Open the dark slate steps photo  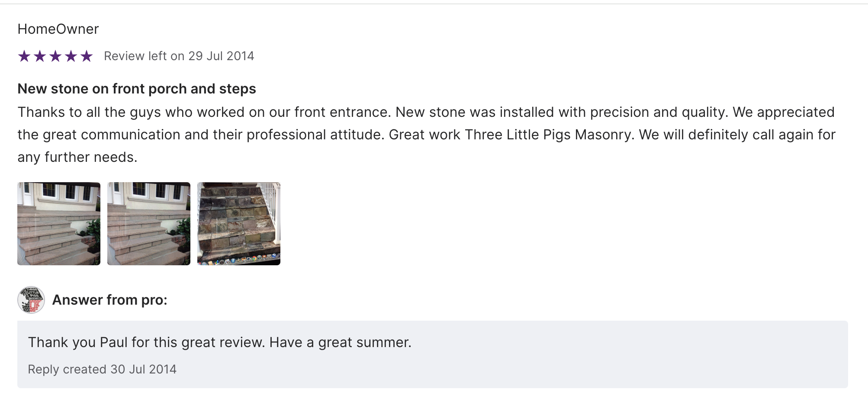pyautogui.click(x=239, y=224)
